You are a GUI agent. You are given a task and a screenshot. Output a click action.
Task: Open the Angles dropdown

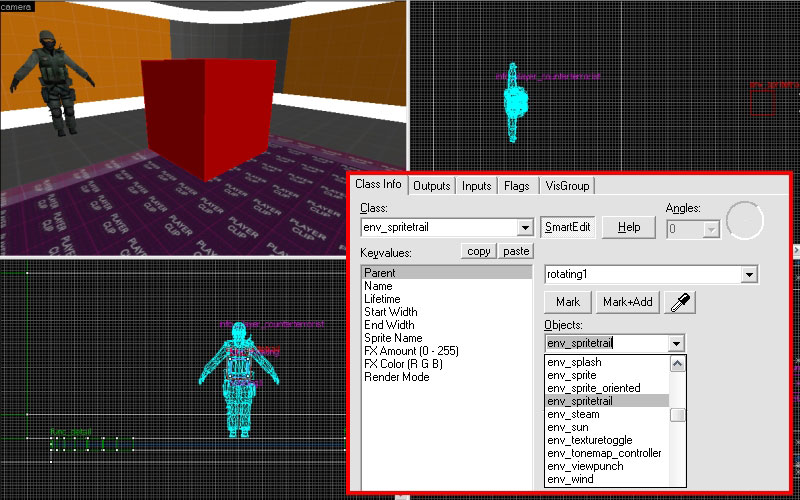[710, 229]
